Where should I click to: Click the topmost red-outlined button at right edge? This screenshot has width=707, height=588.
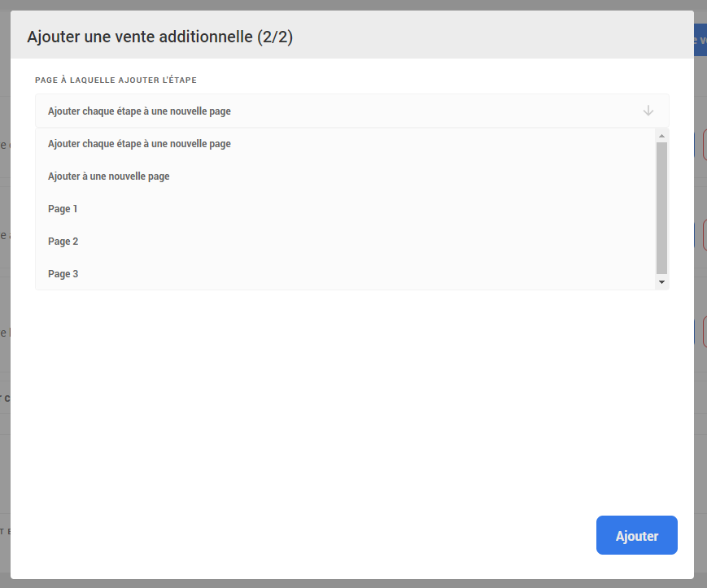click(703, 145)
